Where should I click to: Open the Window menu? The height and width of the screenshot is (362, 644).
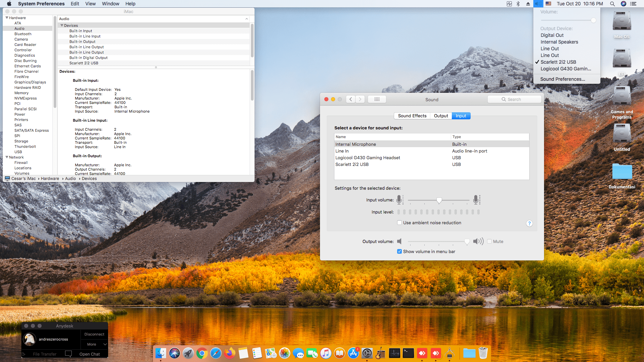111,4
